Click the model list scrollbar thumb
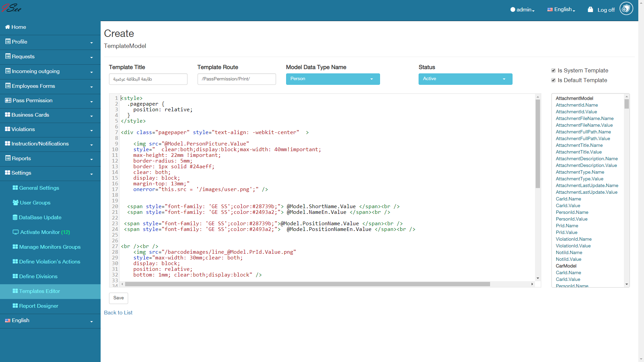 [627, 104]
